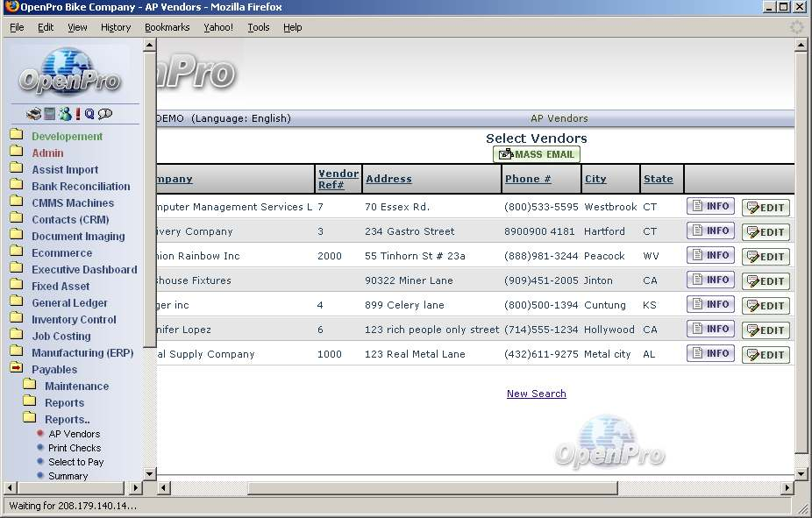
Task: Click the New Search link
Action: [536, 394]
